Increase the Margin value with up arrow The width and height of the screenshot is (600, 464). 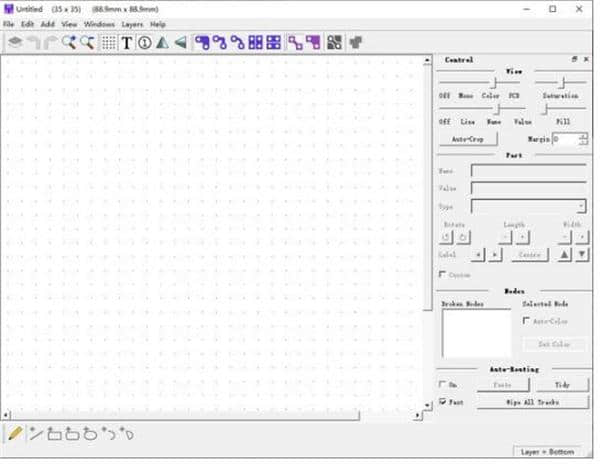[583, 135]
